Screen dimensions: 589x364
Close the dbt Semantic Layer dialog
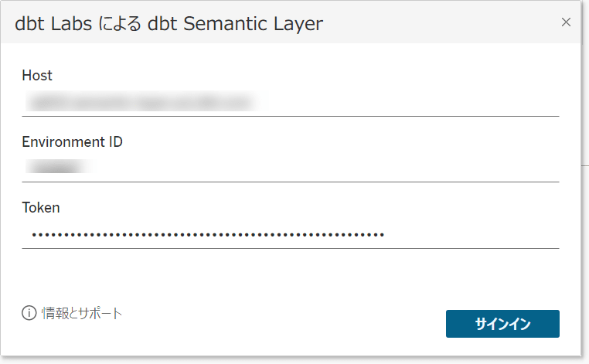click(x=566, y=22)
